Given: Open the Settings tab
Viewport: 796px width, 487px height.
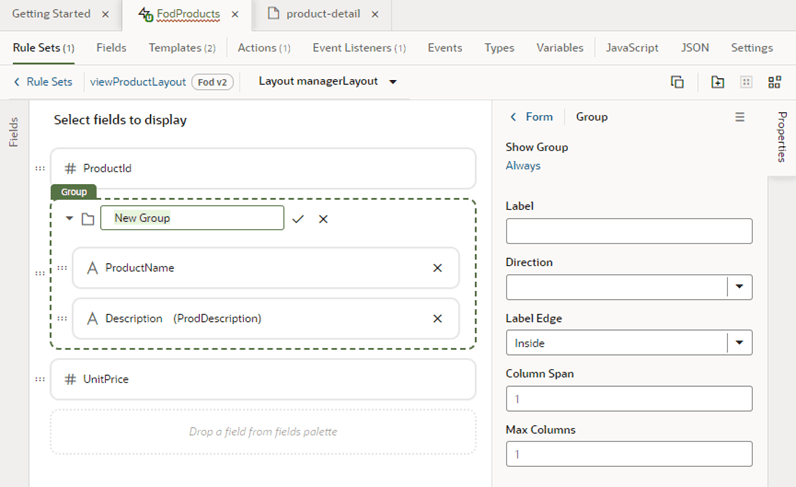Looking at the screenshot, I should point(752,48).
